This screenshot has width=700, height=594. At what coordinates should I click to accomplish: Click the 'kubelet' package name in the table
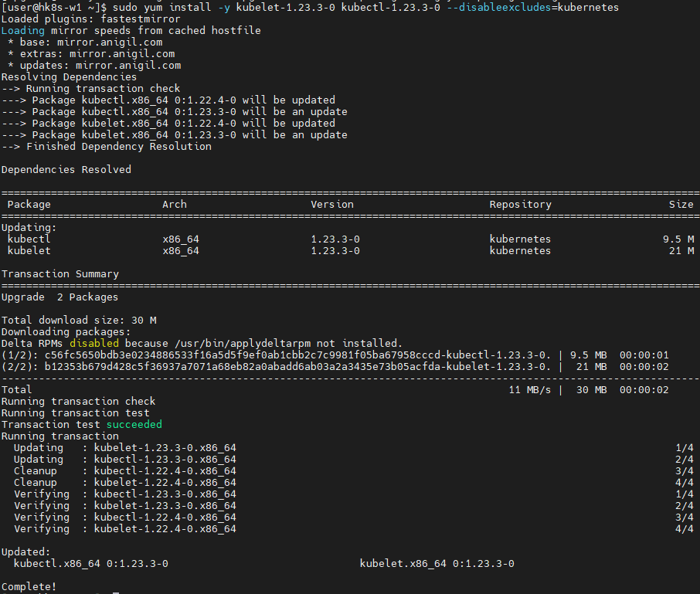(x=29, y=251)
